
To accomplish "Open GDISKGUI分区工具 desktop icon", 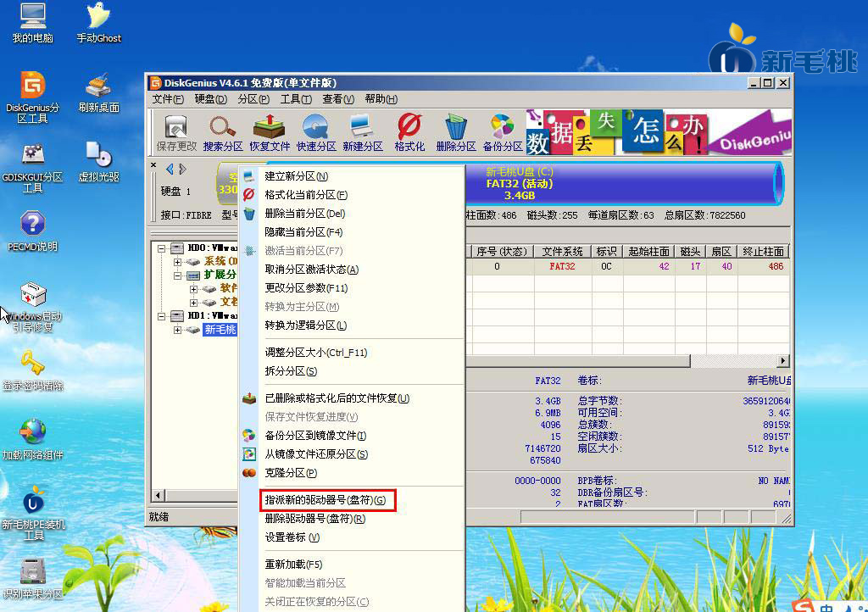I will click(x=33, y=167).
